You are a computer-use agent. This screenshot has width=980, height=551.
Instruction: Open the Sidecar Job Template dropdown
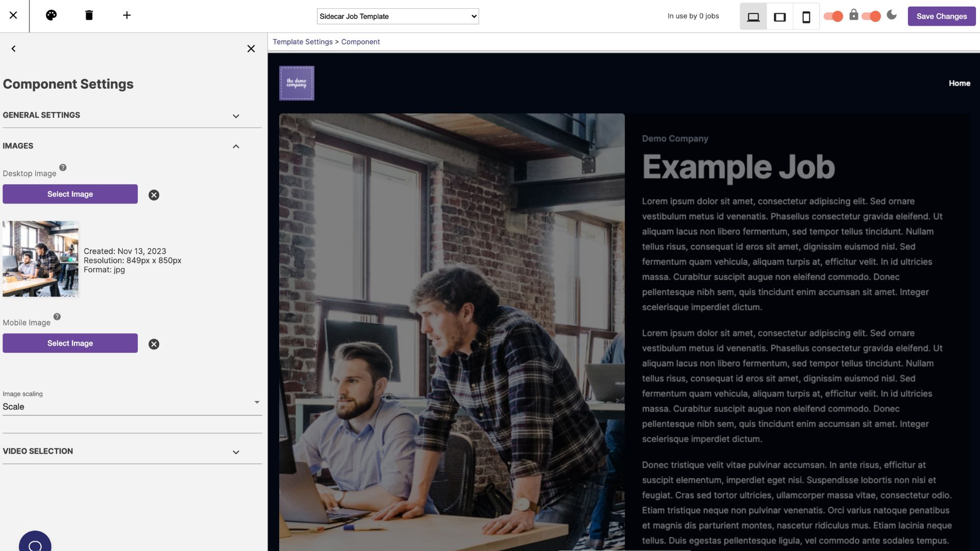398,16
